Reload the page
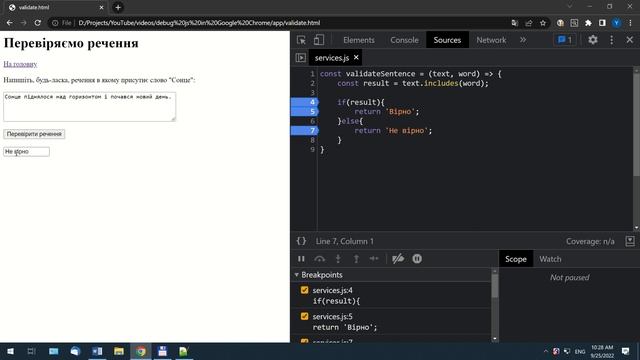Viewport: 640px width, 360px height. pos(38,23)
